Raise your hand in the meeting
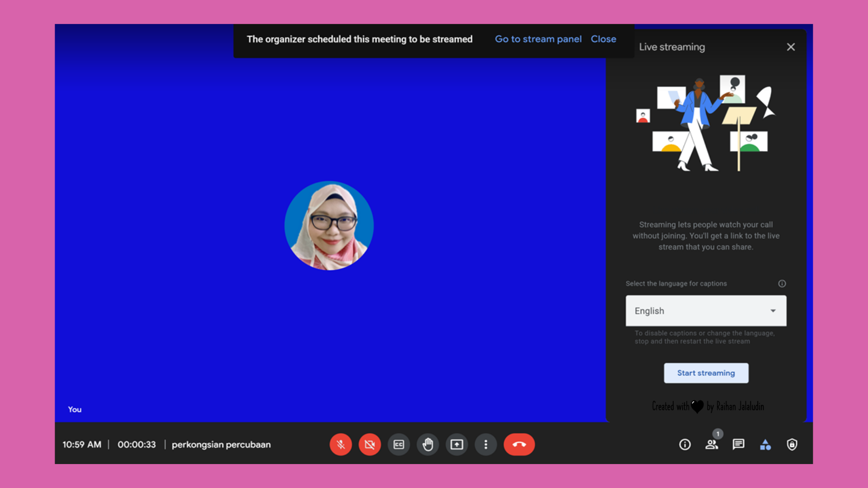Image resolution: width=868 pixels, height=488 pixels. 428,444
